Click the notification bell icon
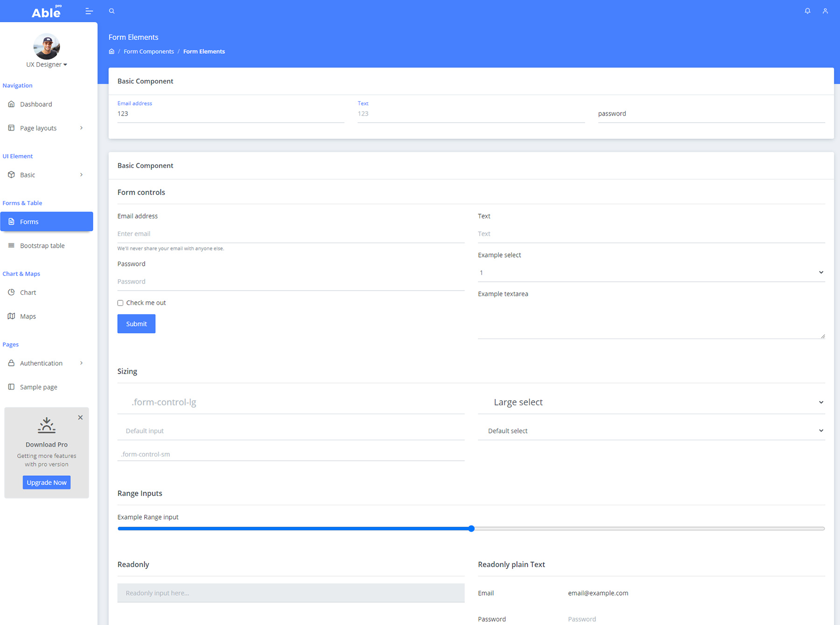 pos(807,11)
